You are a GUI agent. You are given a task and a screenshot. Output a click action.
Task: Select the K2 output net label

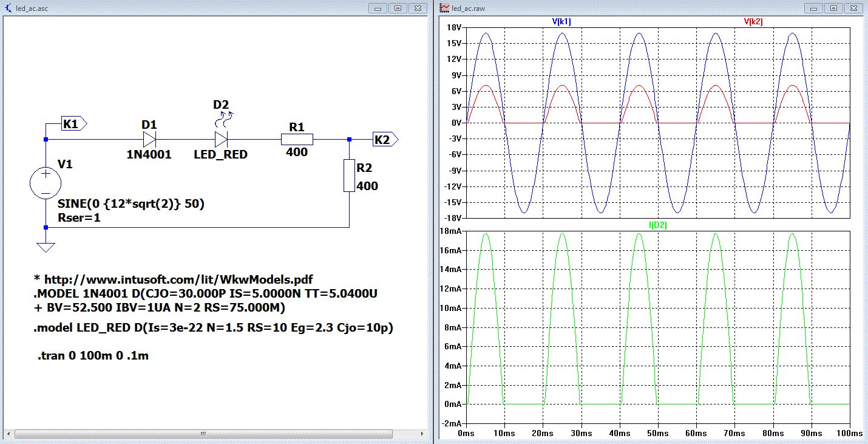click(x=385, y=139)
